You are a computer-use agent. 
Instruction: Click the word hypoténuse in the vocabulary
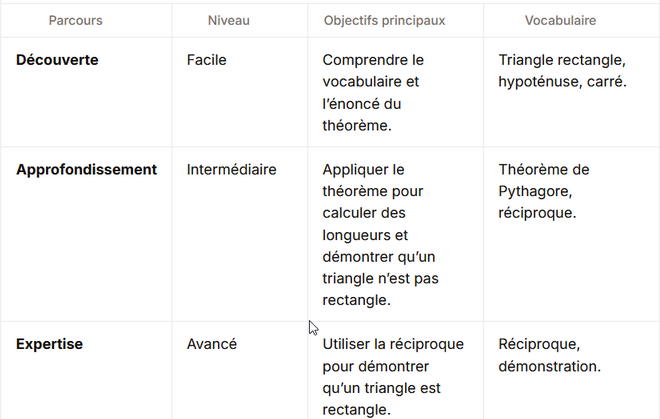pyautogui.click(x=540, y=82)
